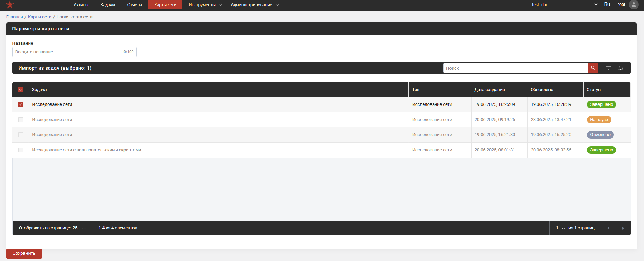Image resolution: width=644 pixels, height=261 pixels.
Task: Click the red search magnifier button
Action: pyautogui.click(x=593, y=68)
